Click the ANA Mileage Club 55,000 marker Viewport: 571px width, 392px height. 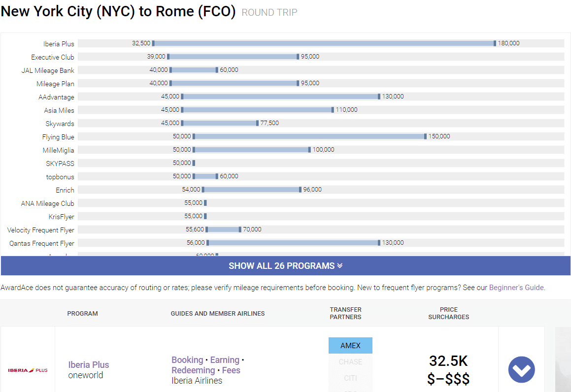click(x=205, y=203)
